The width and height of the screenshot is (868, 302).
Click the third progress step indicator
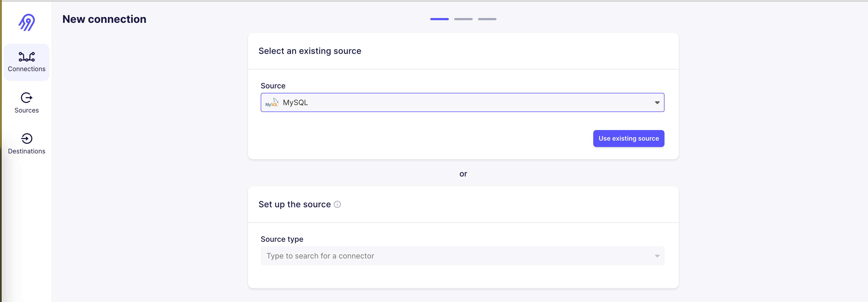tap(487, 19)
